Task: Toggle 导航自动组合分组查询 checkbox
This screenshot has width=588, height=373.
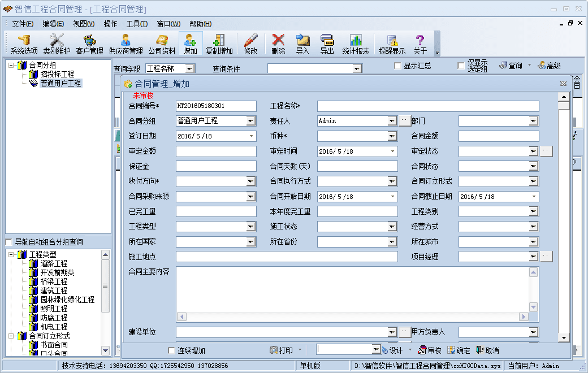Action: [8, 242]
